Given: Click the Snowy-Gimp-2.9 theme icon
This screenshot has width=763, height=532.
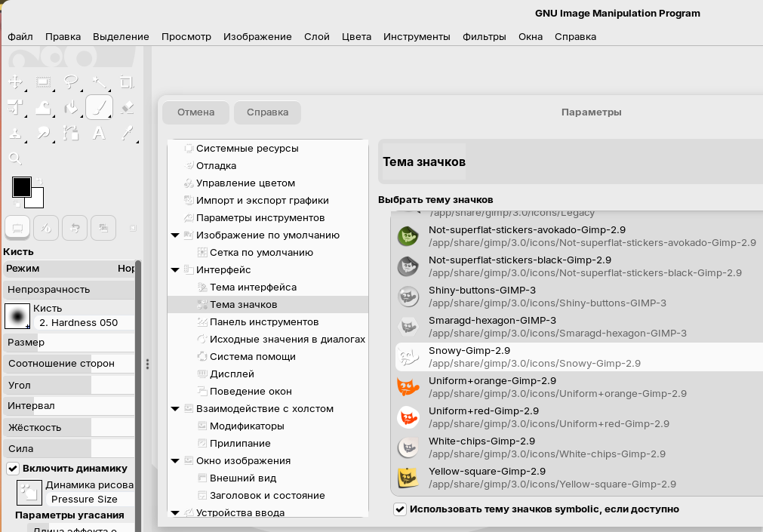Looking at the screenshot, I should pyautogui.click(x=408, y=357).
